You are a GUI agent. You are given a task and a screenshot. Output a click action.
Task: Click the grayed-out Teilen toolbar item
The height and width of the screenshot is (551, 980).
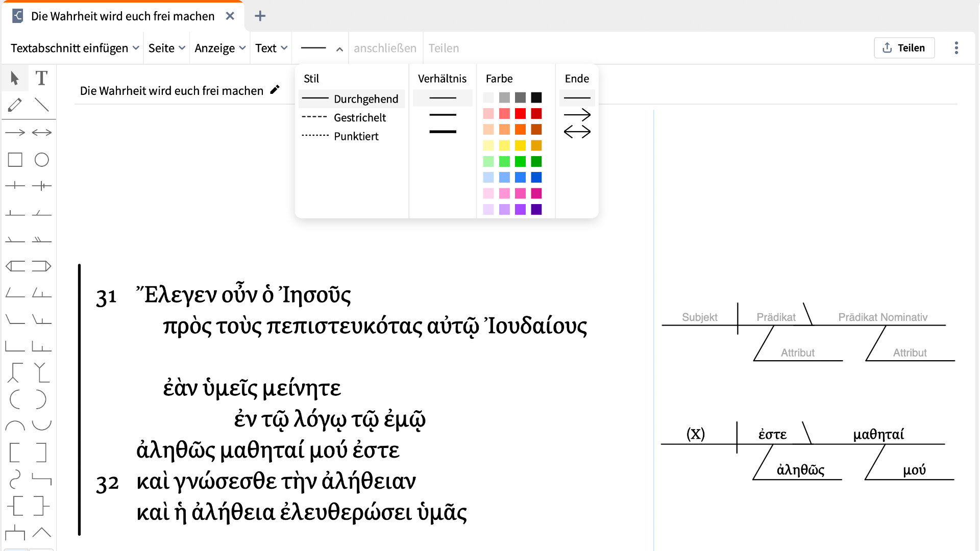coord(444,48)
